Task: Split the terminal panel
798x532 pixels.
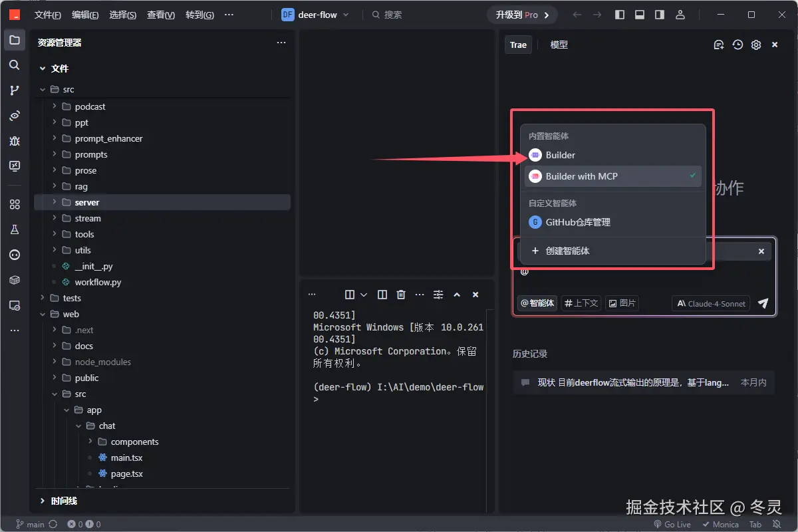Action: 382,295
